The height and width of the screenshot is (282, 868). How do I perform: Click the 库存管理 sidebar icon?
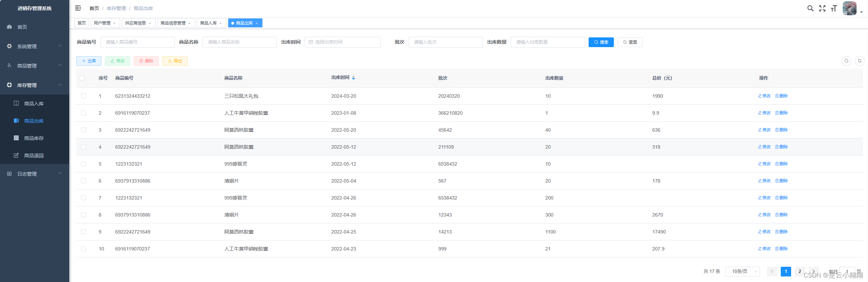click(x=9, y=85)
